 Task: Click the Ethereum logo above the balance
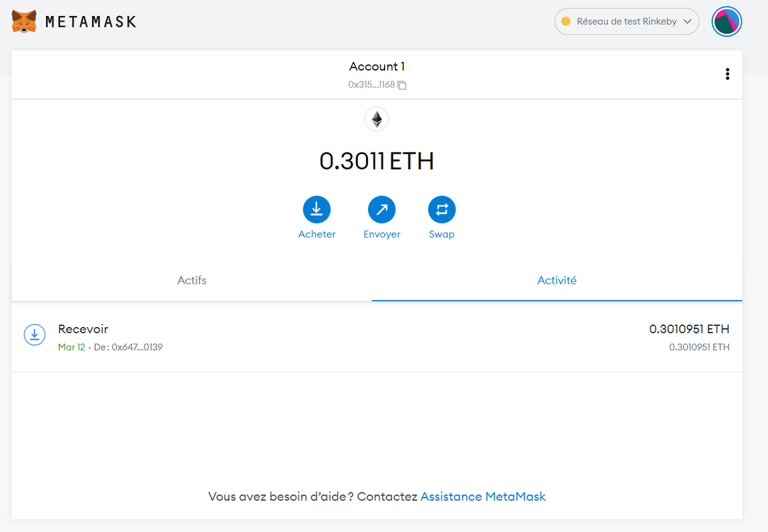coord(377,119)
